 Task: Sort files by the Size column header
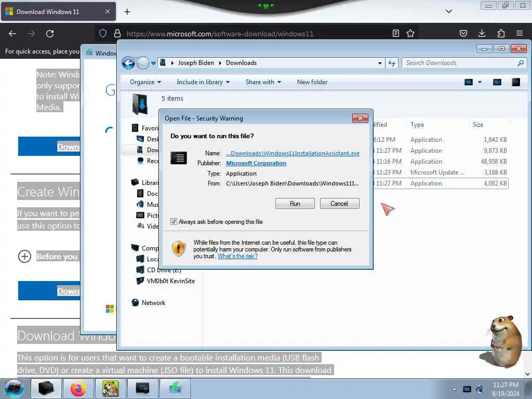click(x=478, y=125)
